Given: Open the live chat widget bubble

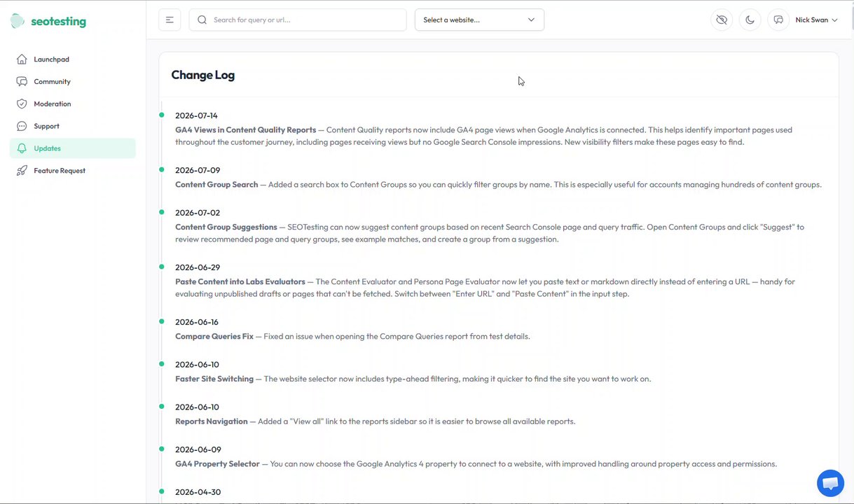Looking at the screenshot, I should tap(830, 483).
